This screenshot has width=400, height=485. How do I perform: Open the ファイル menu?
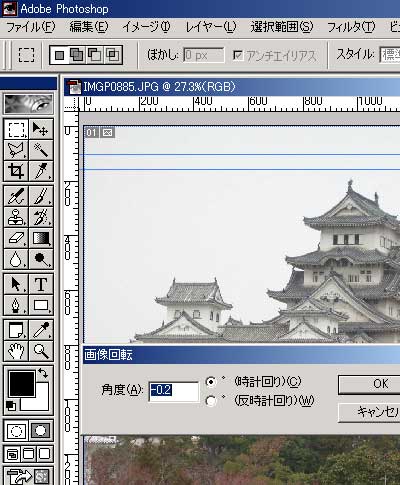31,27
